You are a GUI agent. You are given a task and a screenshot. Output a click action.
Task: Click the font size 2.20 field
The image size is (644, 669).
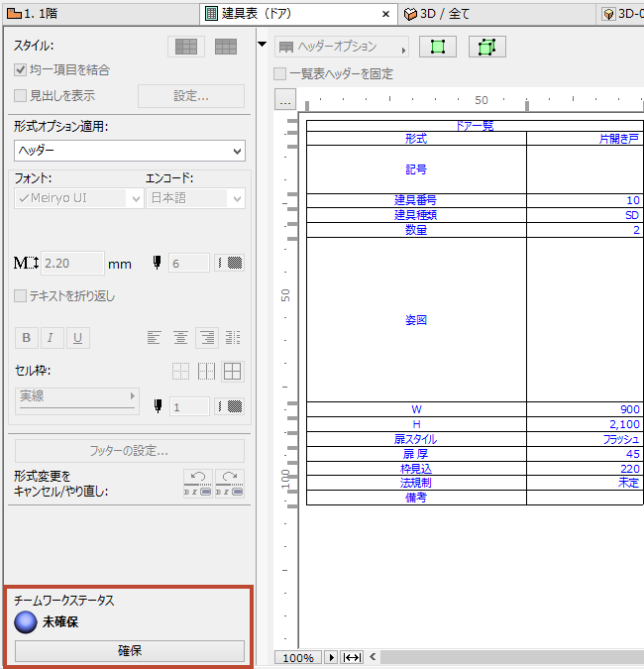pyautogui.click(x=73, y=263)
